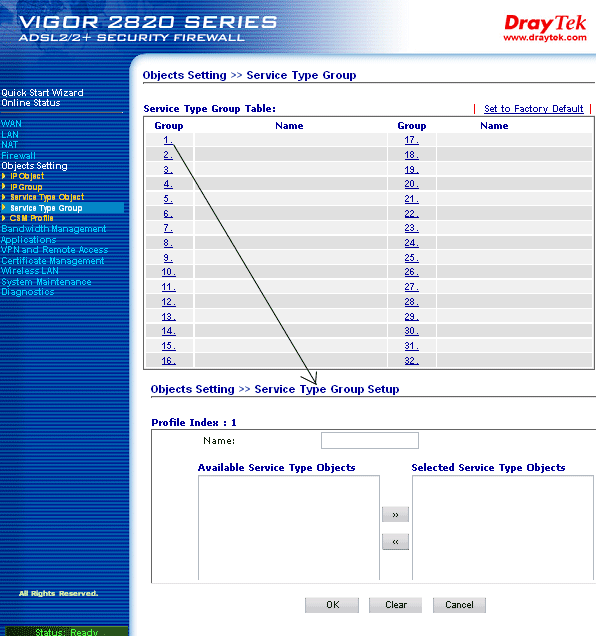Remove selected object with « button
The height and width of the screenshot is (636, 596).
point(395,541)
